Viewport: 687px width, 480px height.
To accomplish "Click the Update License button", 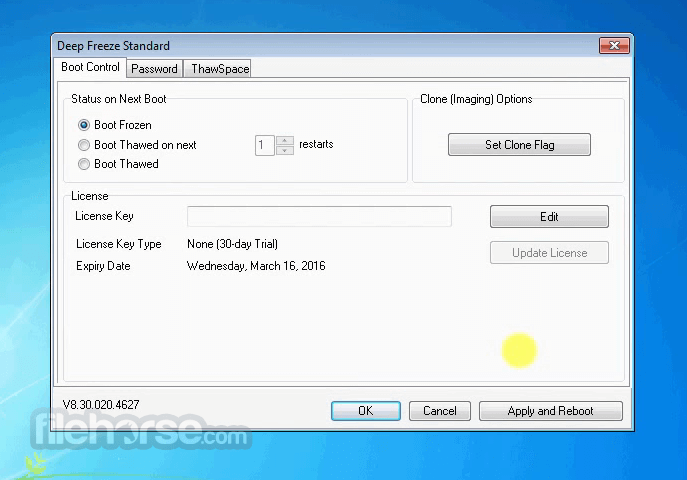I will click(x=549, y=253).
